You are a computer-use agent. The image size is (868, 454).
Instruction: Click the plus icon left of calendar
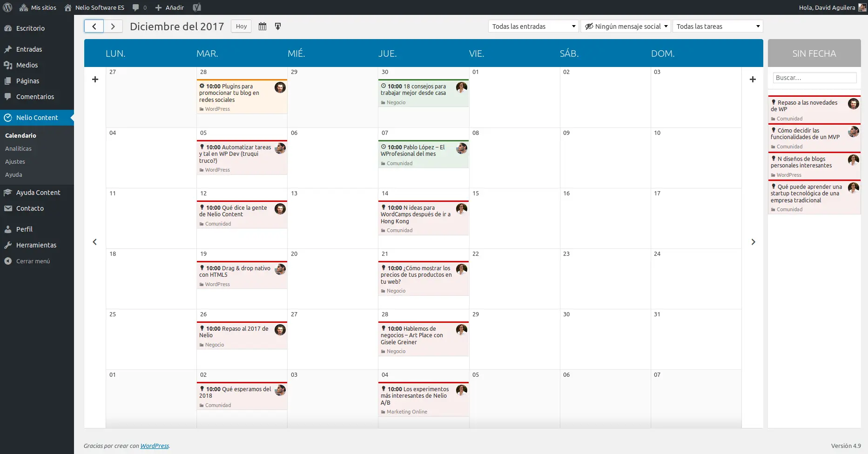tap(95, 80)
